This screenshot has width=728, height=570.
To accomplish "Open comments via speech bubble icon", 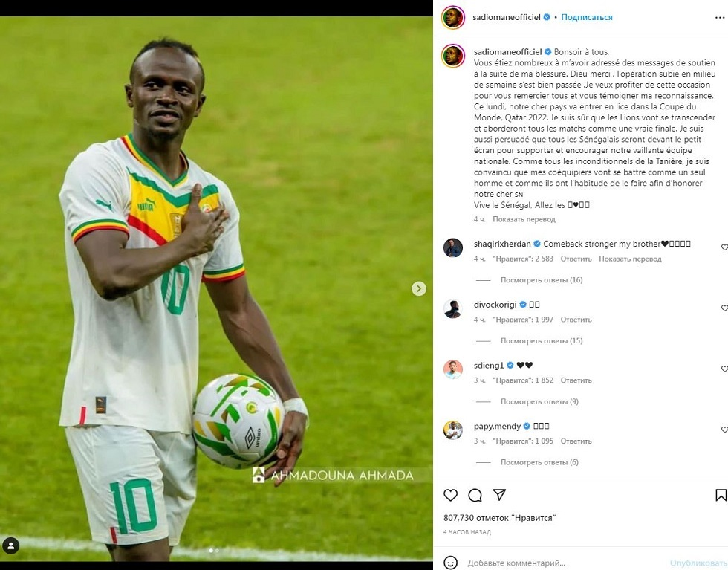I will pyautogui.click(x=475, y=495).
